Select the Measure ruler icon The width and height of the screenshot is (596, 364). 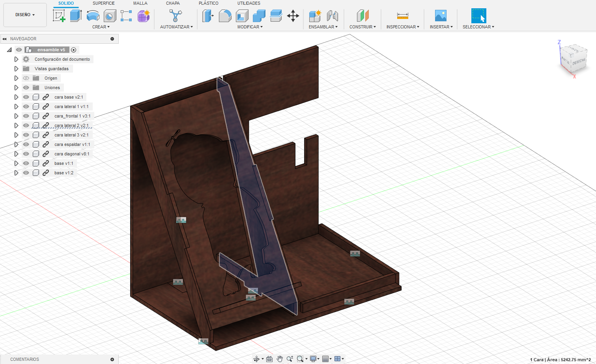pos(402,16)
